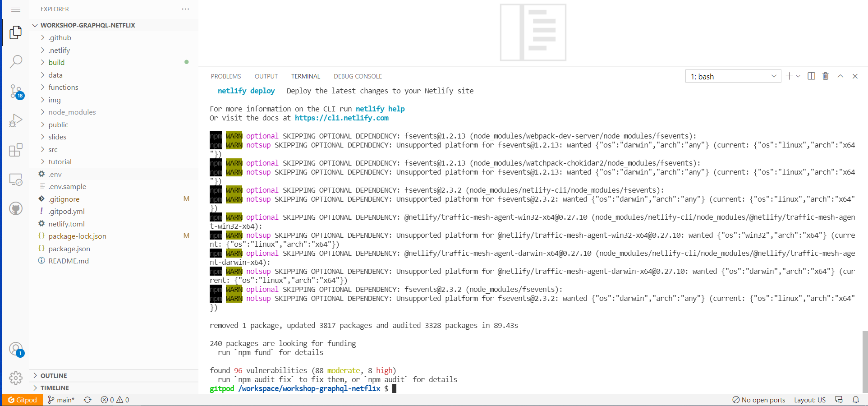Click 'No open ports' in status bar
The width and height of the screenshot is (868, 406).
pos(759,400)
